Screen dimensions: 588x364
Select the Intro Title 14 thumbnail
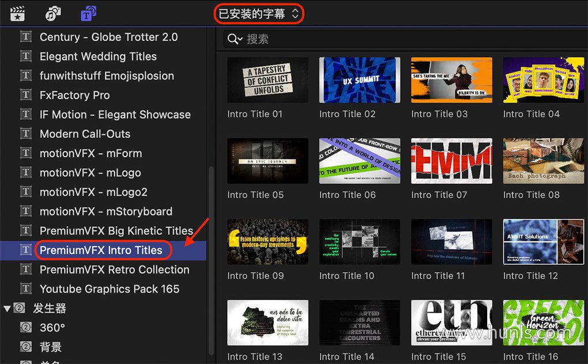[x=360, y=323]
